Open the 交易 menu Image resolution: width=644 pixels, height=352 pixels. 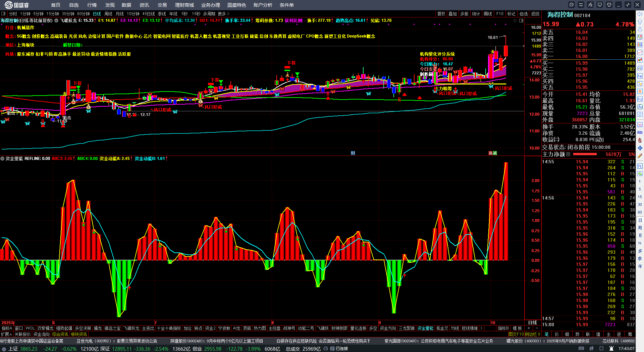click(162, 5)
